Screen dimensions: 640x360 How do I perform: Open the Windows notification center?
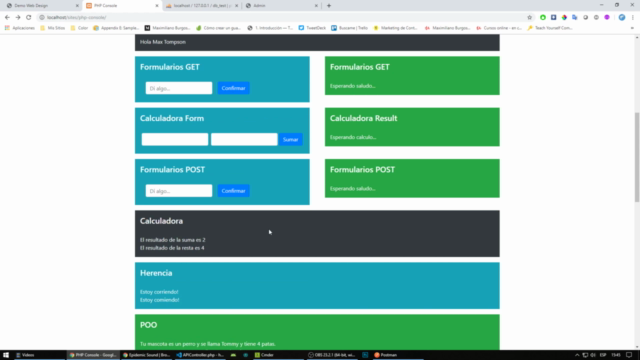pos(629,355)
